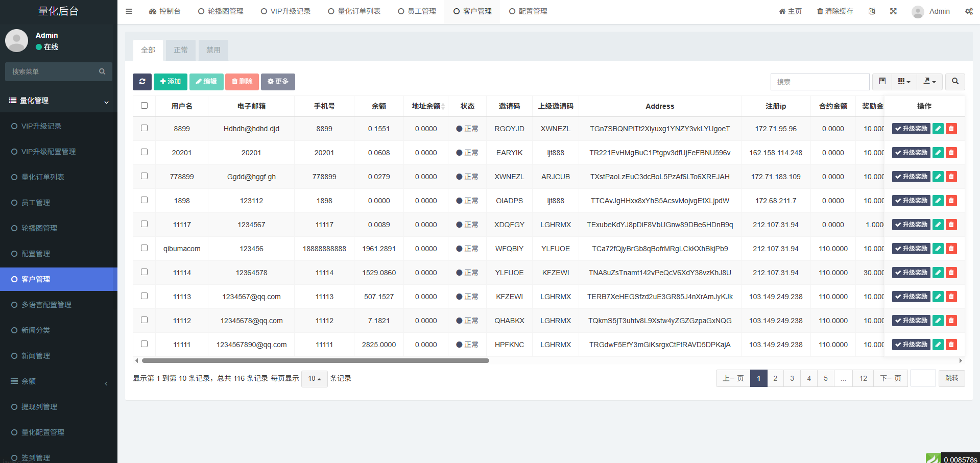The height and width of the screenshot is (463, 980).
Task: Open the columns visibility dropdown
Action: click(904, 82)
